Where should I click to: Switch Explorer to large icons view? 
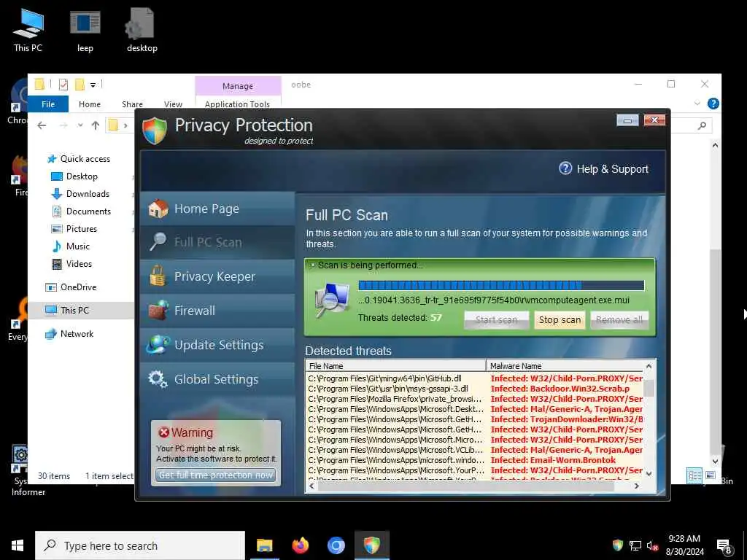point(711,475)
